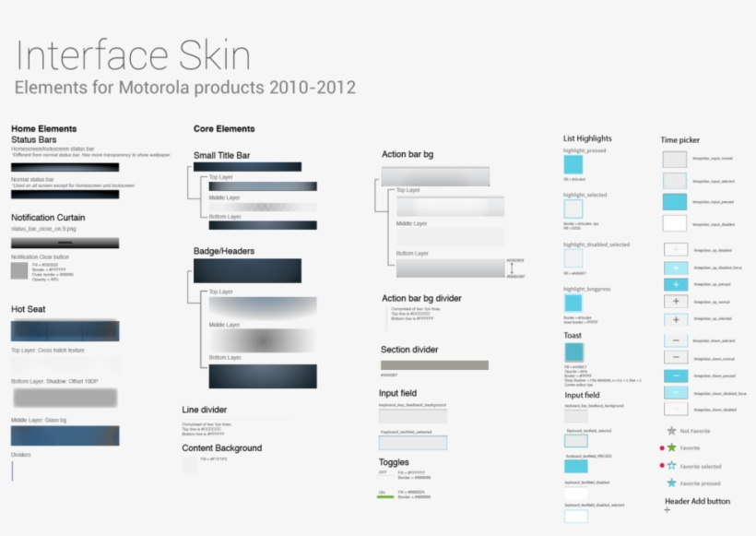Screen dimensions: 756x536
Task: Click the Section divider gray bar
Action: coord(434,365)
